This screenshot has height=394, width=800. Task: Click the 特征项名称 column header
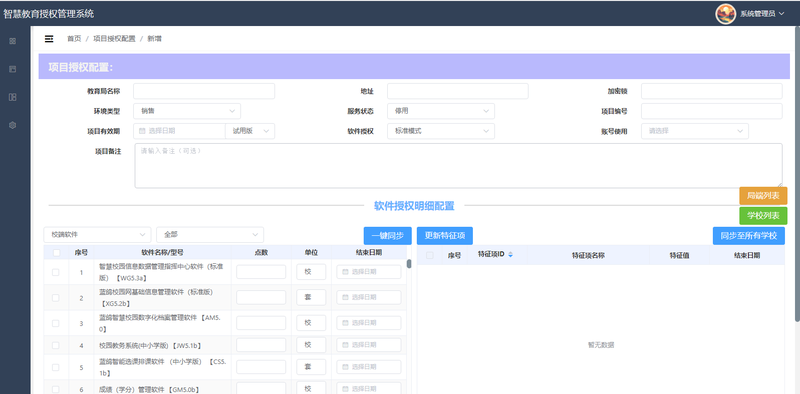tap(588, 255)
